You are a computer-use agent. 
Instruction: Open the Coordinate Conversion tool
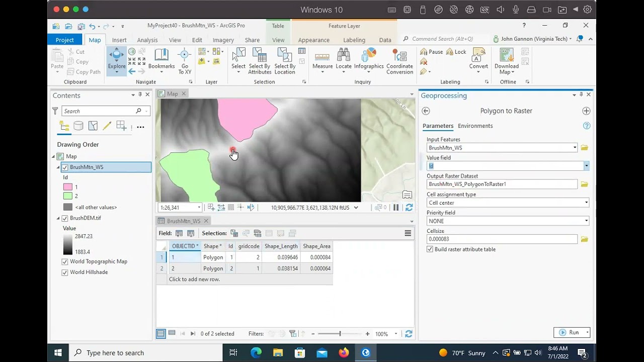point(399,61)
